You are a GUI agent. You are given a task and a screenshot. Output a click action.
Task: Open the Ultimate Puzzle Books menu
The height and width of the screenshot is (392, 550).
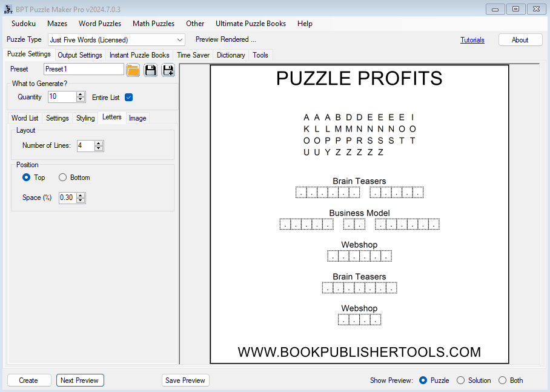[251, 24]
